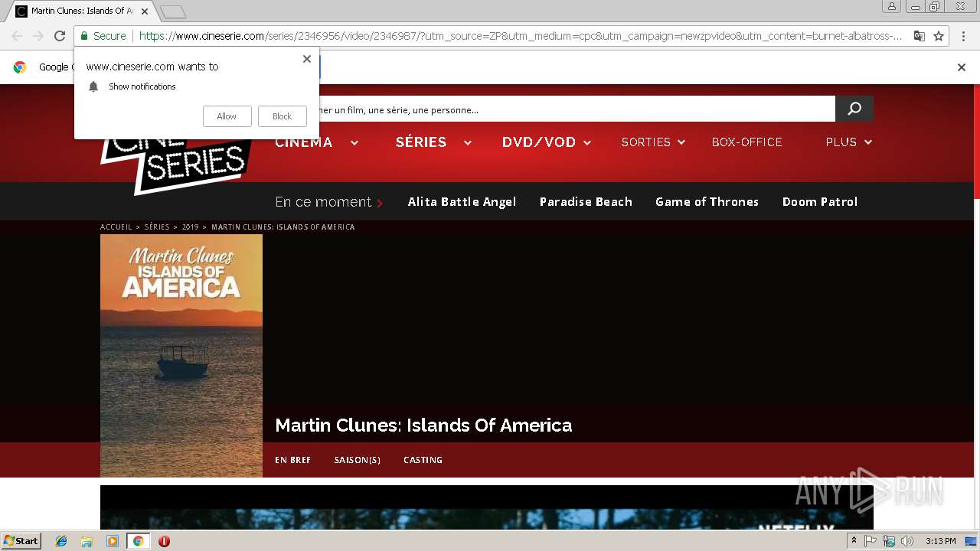Image resolution: width=980 pixels, height=551 pixels.
Task: Allow notifications from cineserie.com
Action: (x=227, y=116)
